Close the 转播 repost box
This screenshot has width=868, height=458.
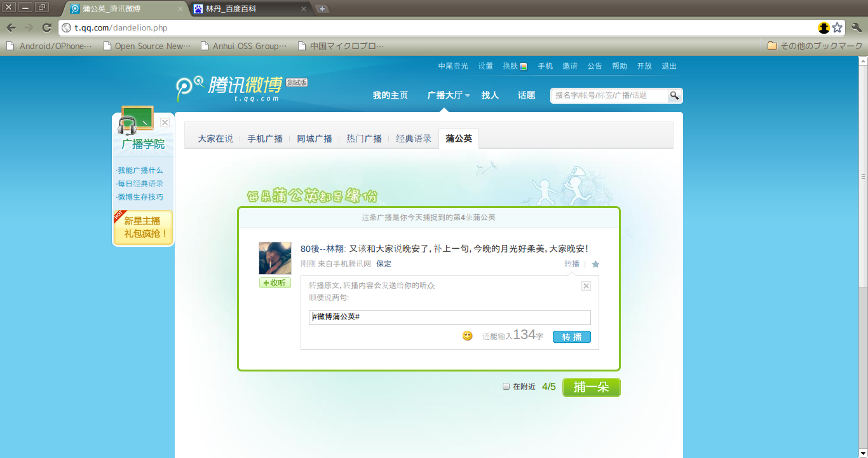point(587,286)
